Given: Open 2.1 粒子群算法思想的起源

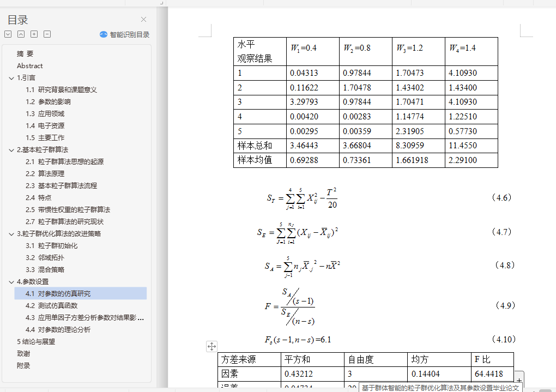Looking at the screenshot, I should 64,162.
